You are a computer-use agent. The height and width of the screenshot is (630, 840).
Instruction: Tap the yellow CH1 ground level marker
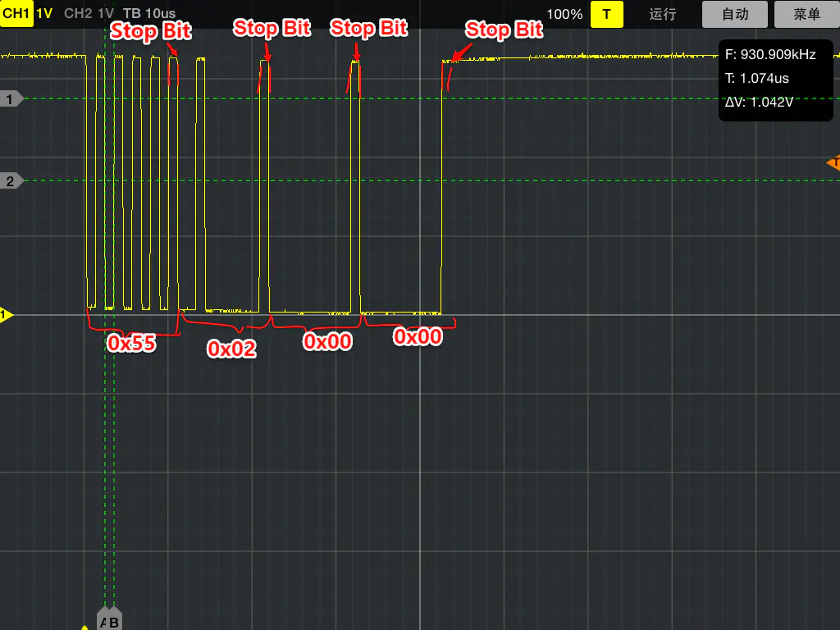[6, 315]
